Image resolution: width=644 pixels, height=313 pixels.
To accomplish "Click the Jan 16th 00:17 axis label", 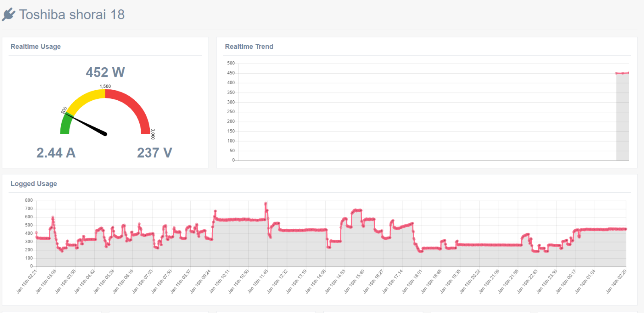I will tap(566, 281).
